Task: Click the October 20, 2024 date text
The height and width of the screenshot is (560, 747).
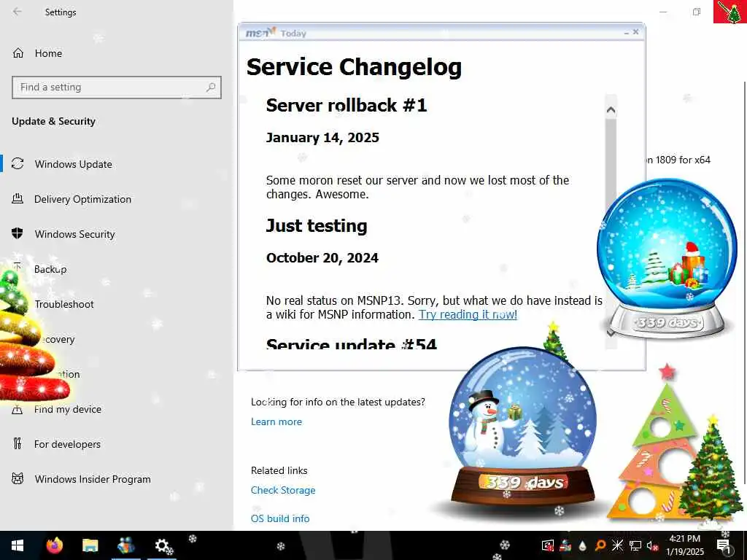Action: 322,258
